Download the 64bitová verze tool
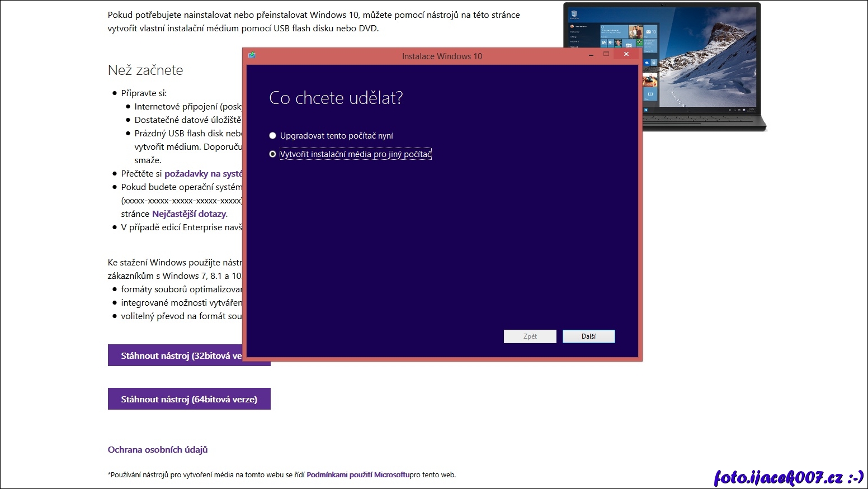The width and height of the screenshot is (868, 489). (189, 399)
